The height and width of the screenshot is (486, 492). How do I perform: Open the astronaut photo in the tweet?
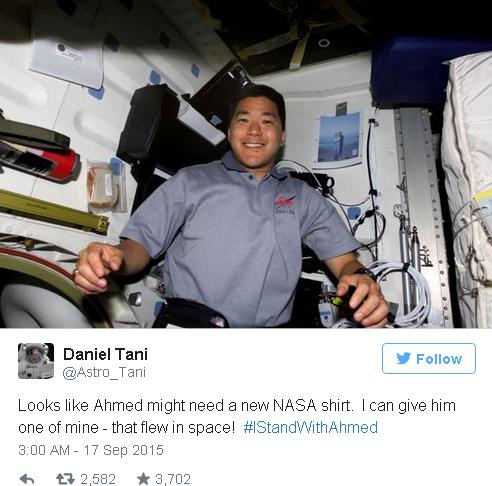click(246, 164)
